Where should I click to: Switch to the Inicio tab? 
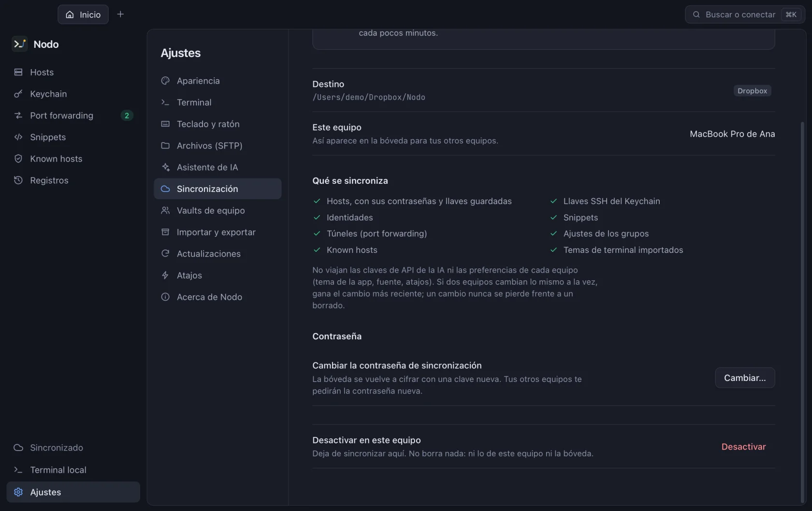coord(83,15)
